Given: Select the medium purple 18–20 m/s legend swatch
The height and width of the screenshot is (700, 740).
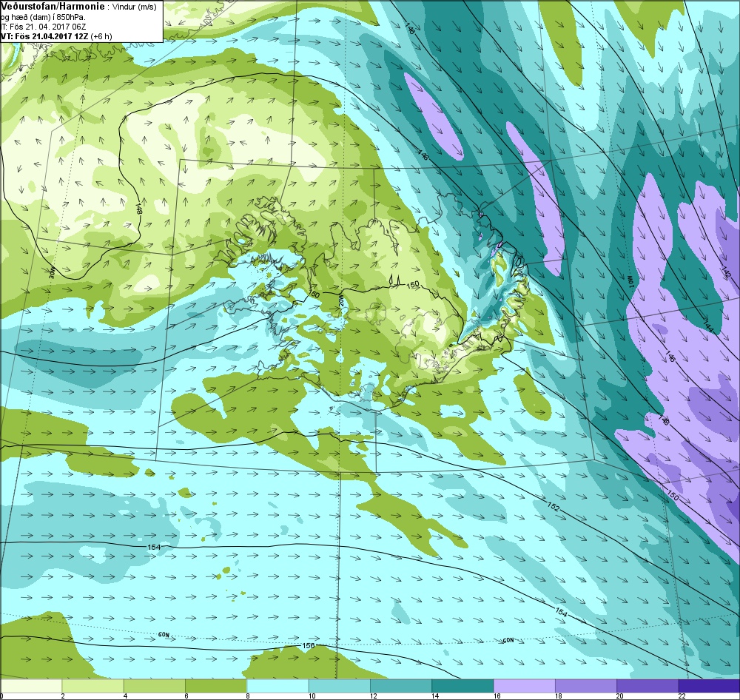Looking at the screenshot, I should (585, 685).
